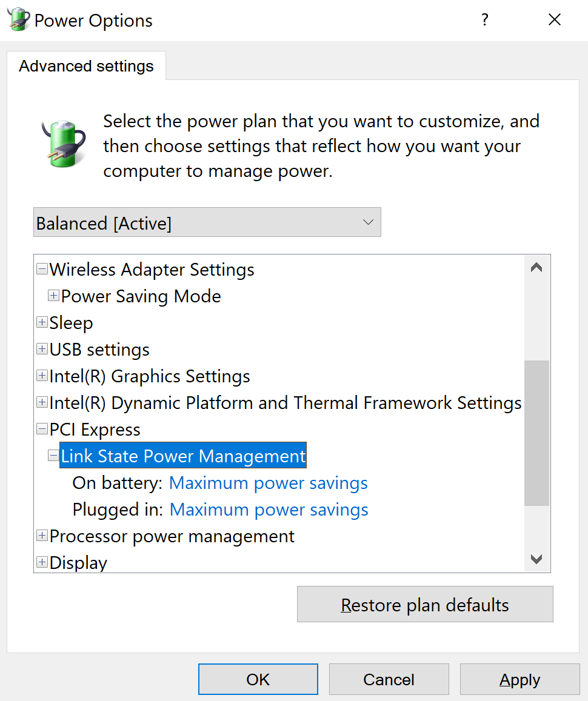The height and width of the screenshot is (701, 588).
Task: Collapse the PCI Express category
Action: point(42,429)
